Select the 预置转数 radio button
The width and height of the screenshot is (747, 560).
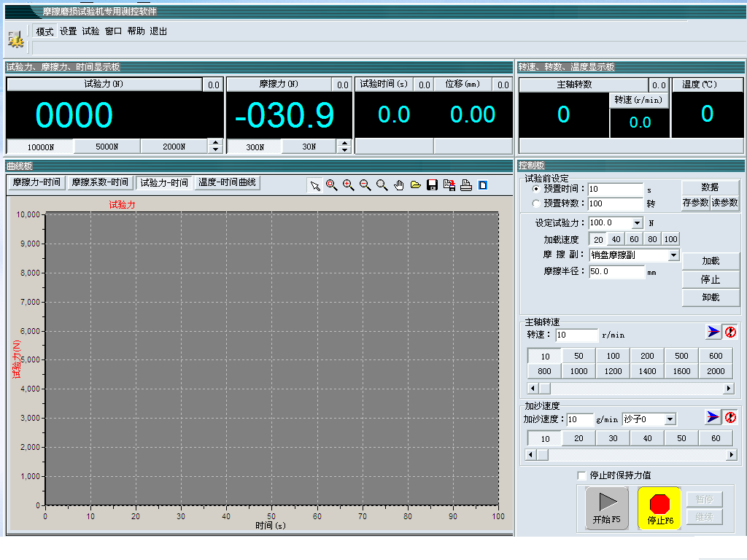[x=536, y=203]
